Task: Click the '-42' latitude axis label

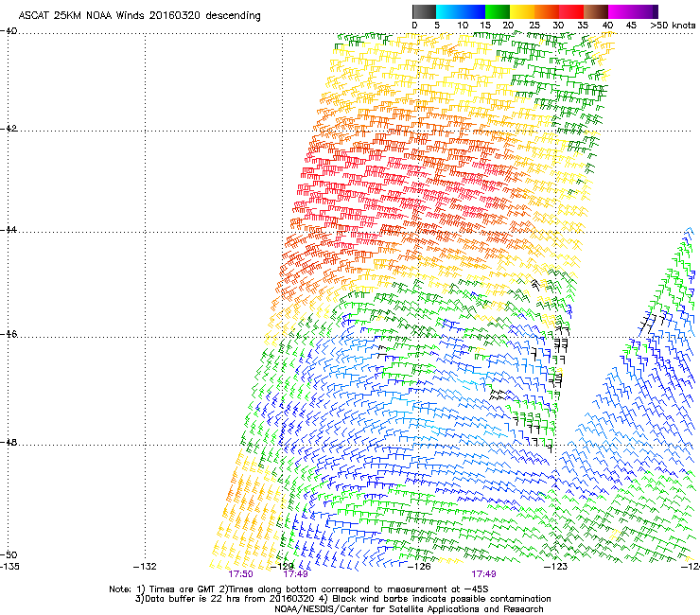Action: click(x=9, y=128)
